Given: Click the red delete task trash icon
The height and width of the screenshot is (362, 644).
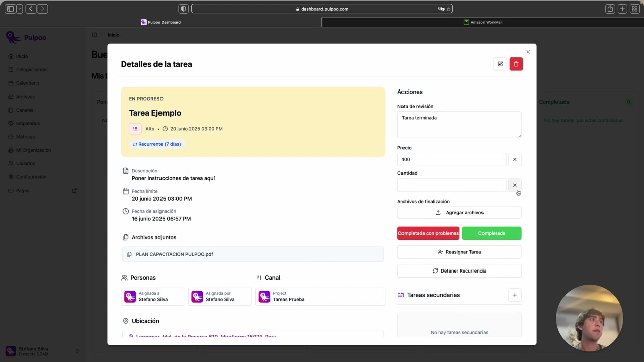Looking at the screenshot, I should coord(516,64).
